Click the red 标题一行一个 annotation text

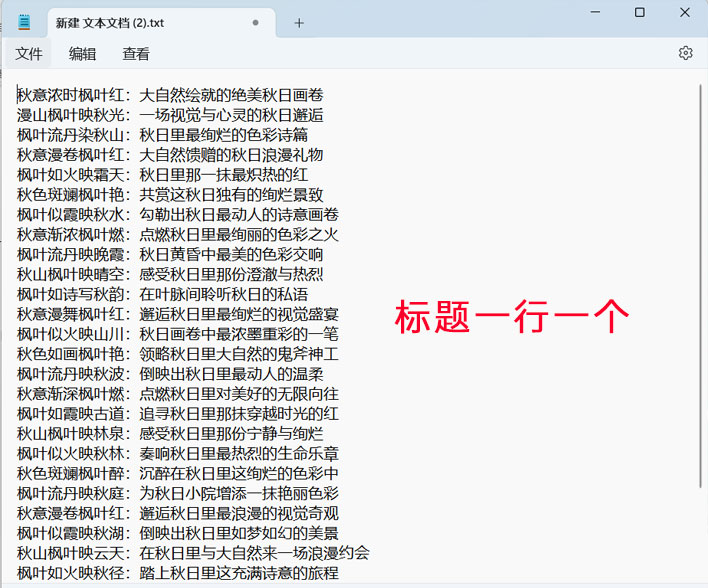tap(511, 317)
